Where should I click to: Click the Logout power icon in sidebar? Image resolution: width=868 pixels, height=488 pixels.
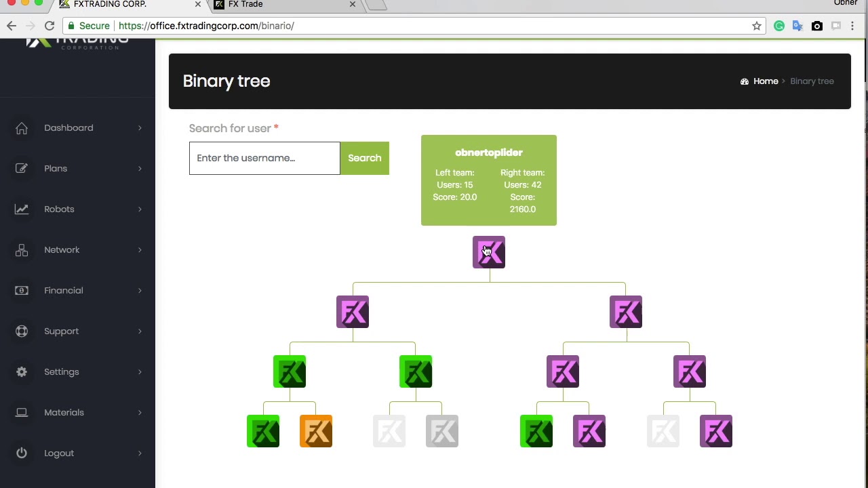pyautogui.click(x=22, y=453)
